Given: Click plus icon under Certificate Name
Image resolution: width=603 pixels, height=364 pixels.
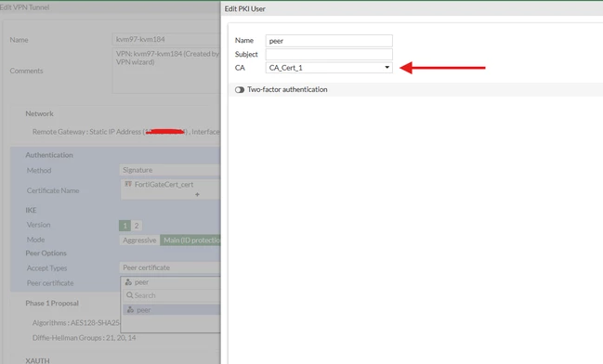Looking at the screenshot, I should pos(197,194).
